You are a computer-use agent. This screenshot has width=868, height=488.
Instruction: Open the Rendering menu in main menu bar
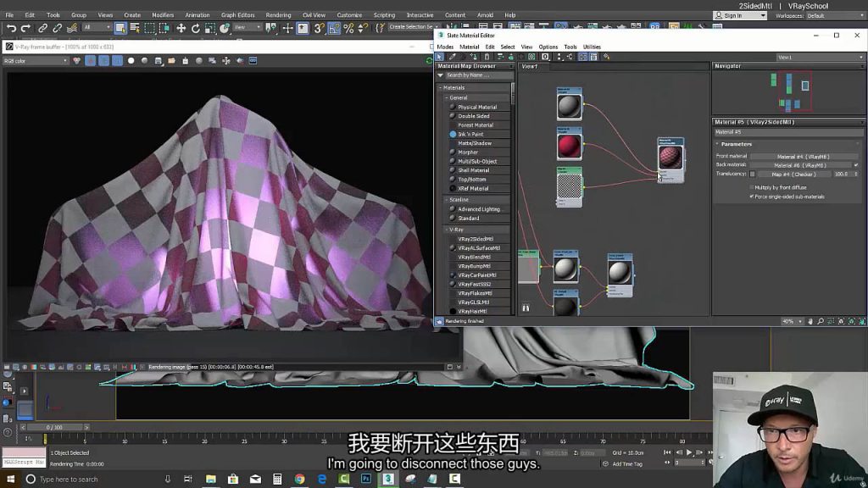pos(278,15)
